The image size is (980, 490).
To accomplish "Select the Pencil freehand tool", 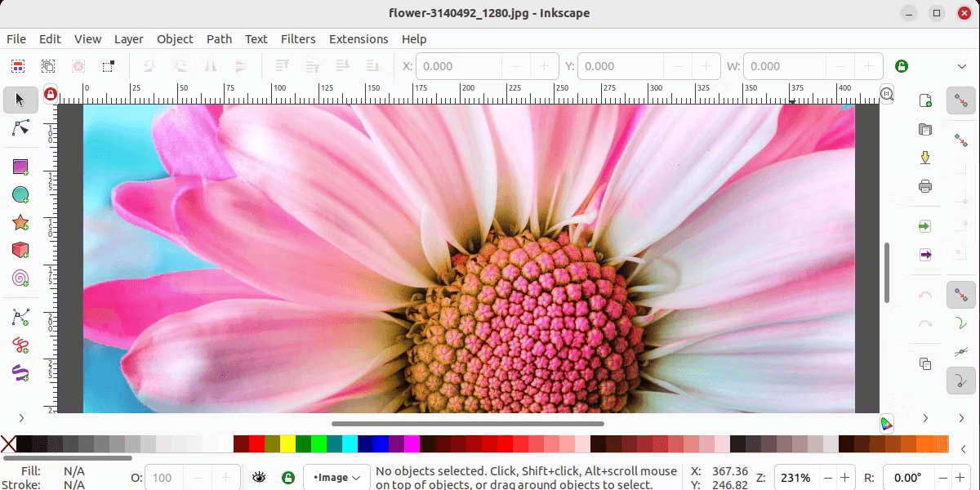I will point(20,345).
